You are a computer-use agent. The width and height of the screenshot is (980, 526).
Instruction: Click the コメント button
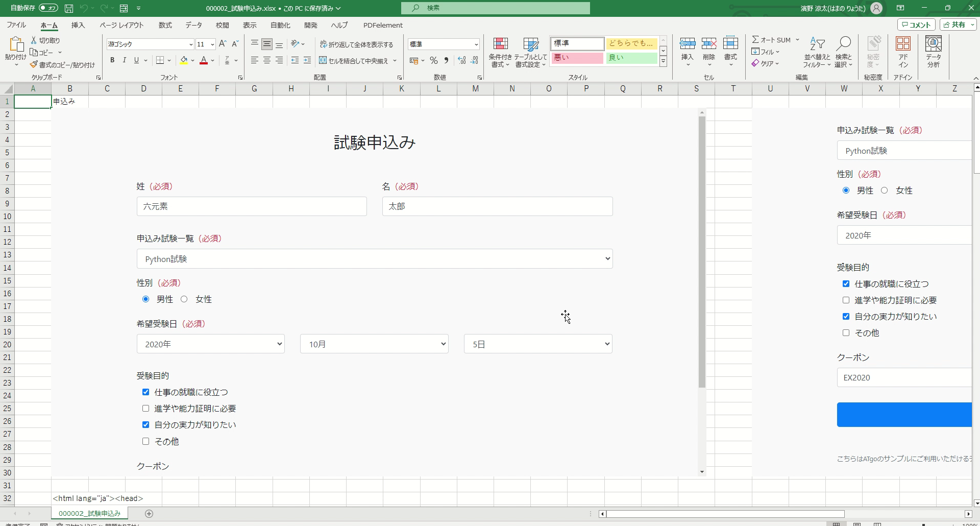pyautogui.click(x=916, y=25)
